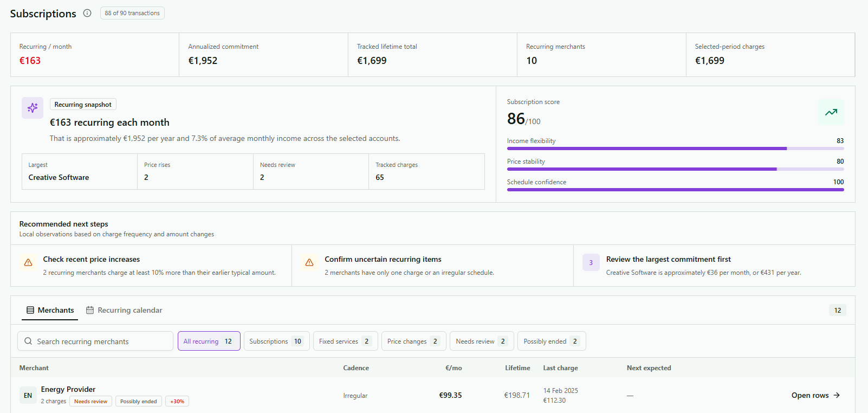Screen dimensions: 868x413
Task: Click the Recurring calendar tab calendar icon
Action: (x=90, y=310)
